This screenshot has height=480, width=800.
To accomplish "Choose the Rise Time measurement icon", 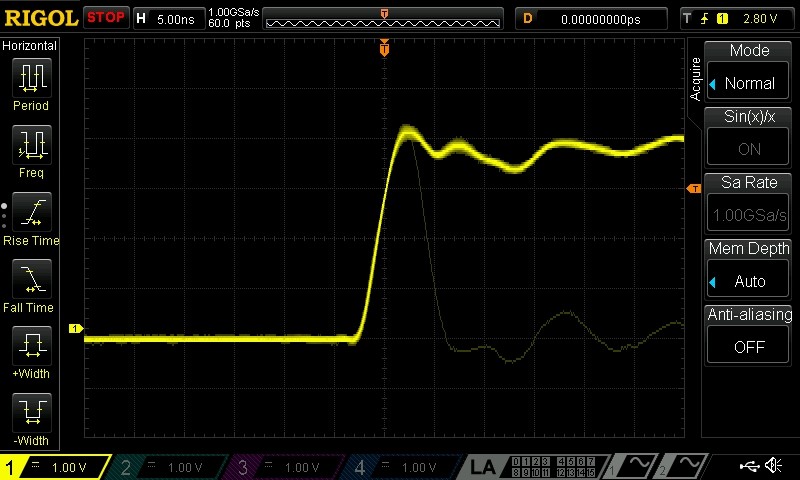I will [x=32, y=212].
